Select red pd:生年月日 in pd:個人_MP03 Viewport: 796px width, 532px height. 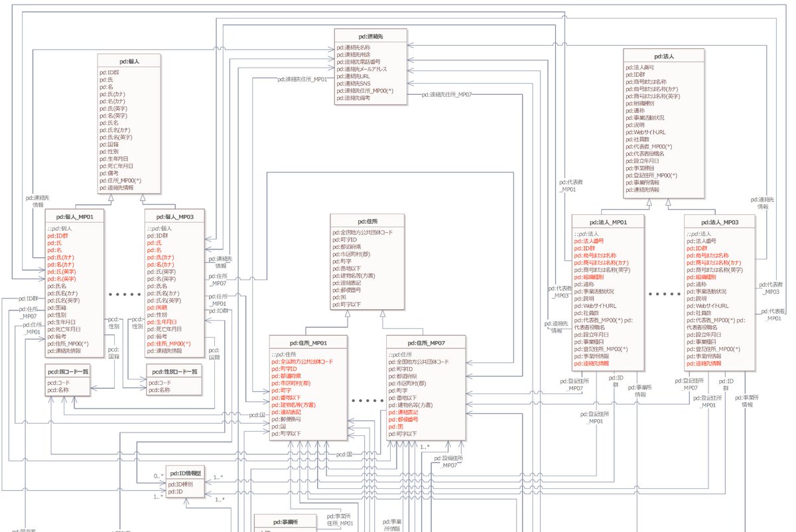tap(161, 322)
